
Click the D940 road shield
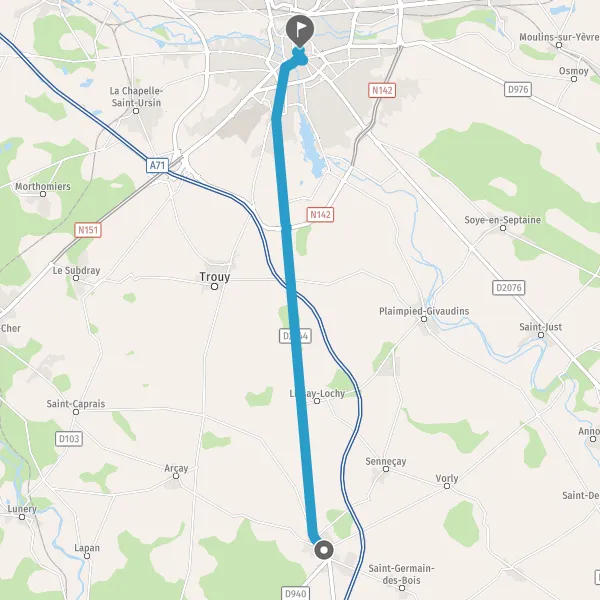pos(296,593)
